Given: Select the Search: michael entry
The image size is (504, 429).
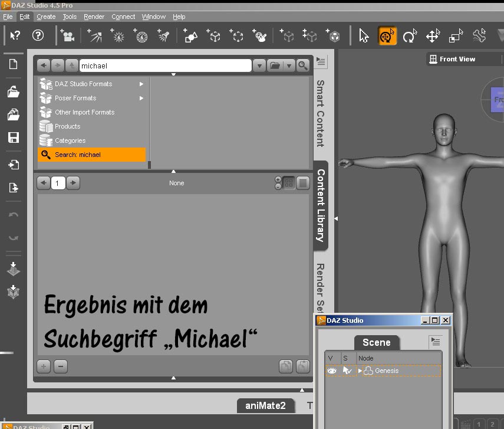Looking at the screenshot, I should coord(91,155).
